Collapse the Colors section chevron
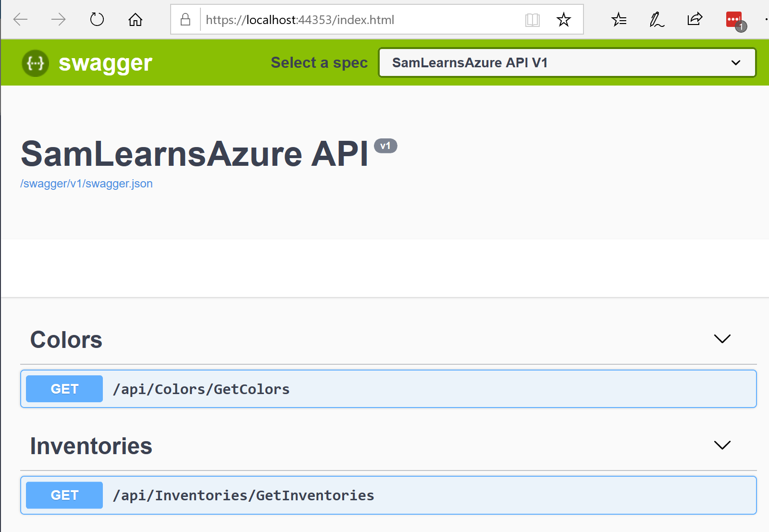769x532 pixels. pyautogui.click(x=722, y=339)
